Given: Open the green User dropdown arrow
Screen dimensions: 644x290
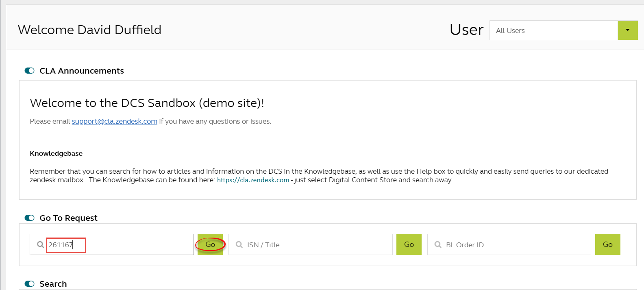Looking at the screenshot, I should point(627,31).
